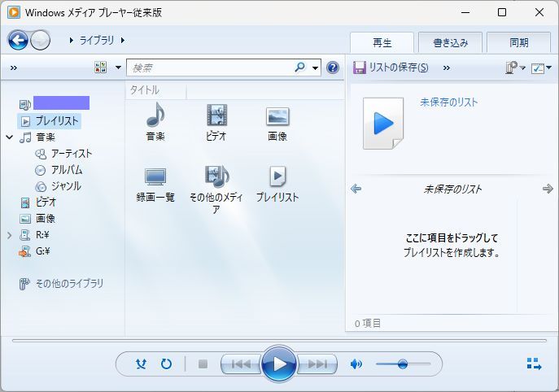This screenshot has height=392, width=559.
Task: Click the round Play button
Action: click(279, 364)
